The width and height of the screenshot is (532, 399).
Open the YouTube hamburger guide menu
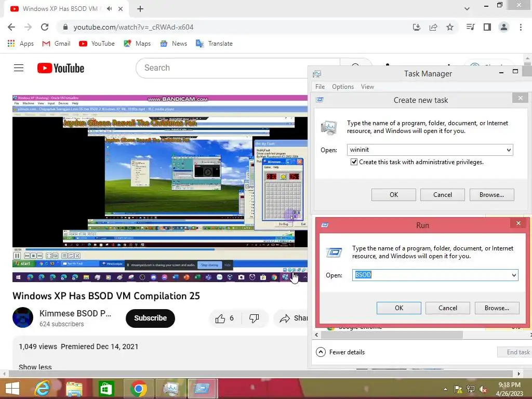19,68
